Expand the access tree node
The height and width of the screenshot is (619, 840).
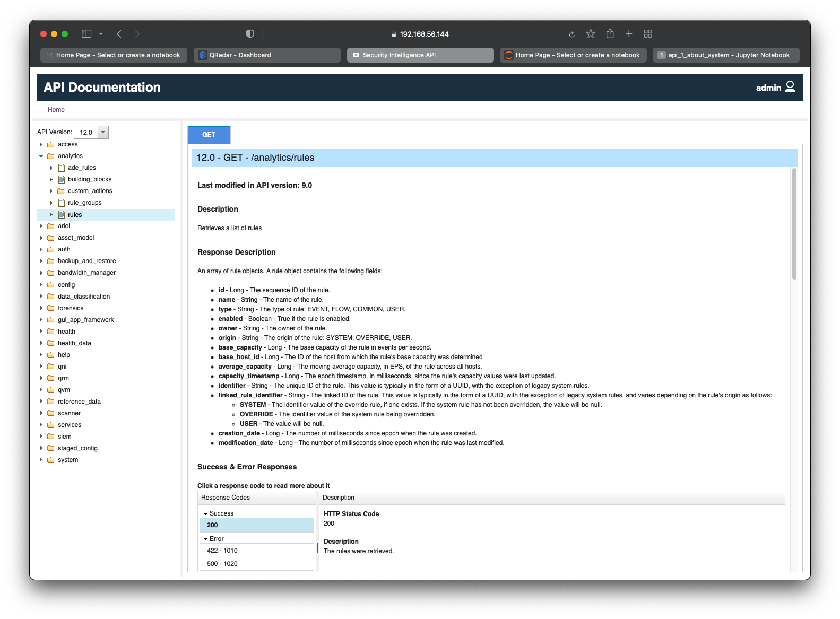tap(41, 144)
